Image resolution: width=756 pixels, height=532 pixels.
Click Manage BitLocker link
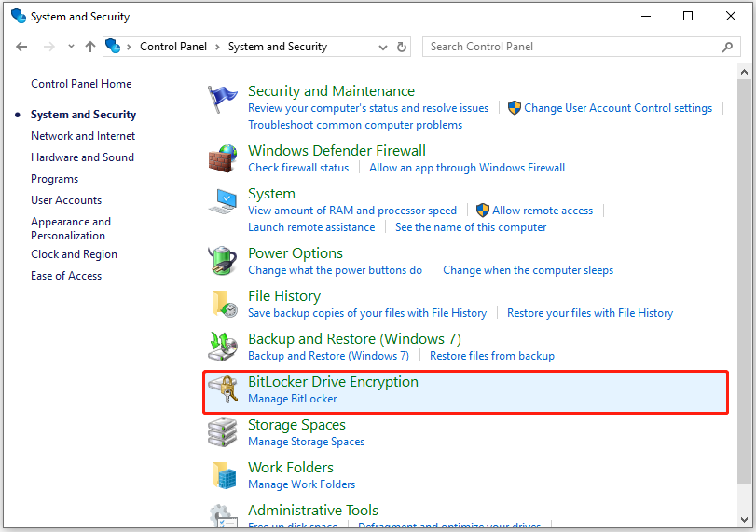[x=292, y=399]
